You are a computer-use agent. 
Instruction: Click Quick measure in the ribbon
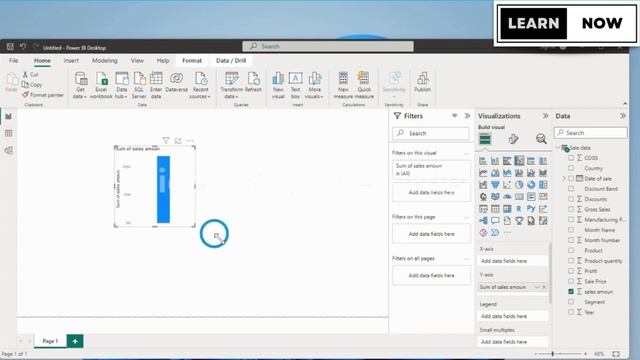tap(364, 85)
